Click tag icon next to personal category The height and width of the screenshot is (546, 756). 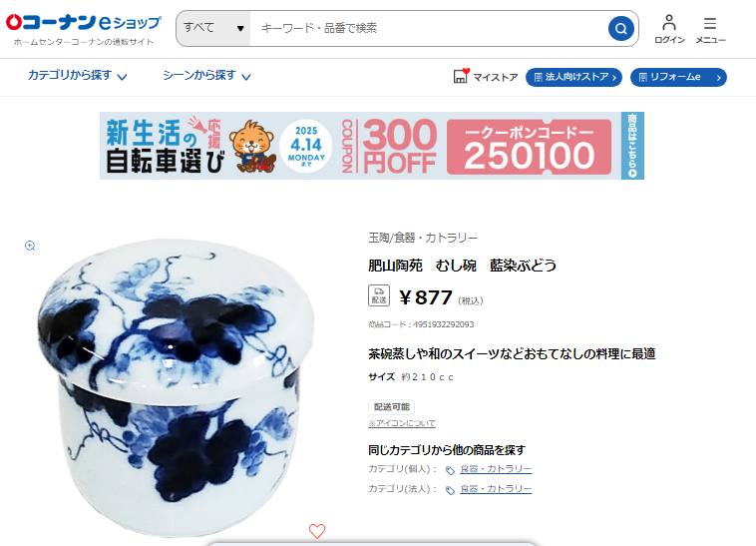(450, 470)
